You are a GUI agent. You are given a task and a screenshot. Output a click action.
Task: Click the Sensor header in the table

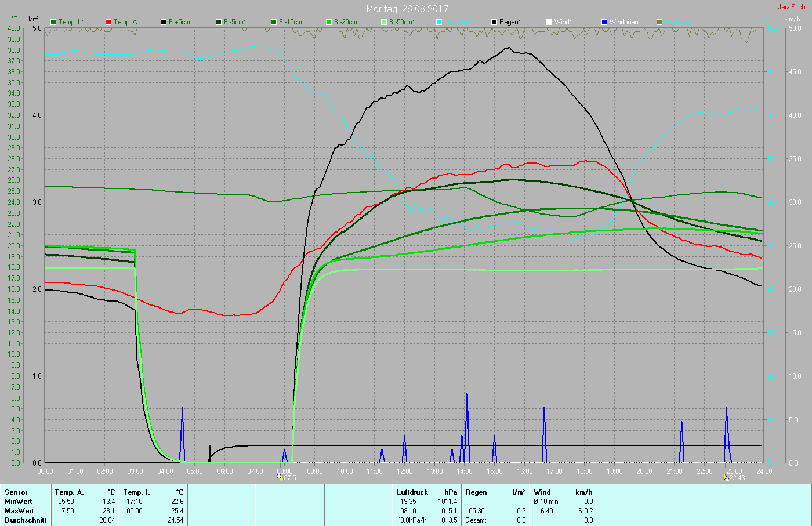tap(16, 492)
